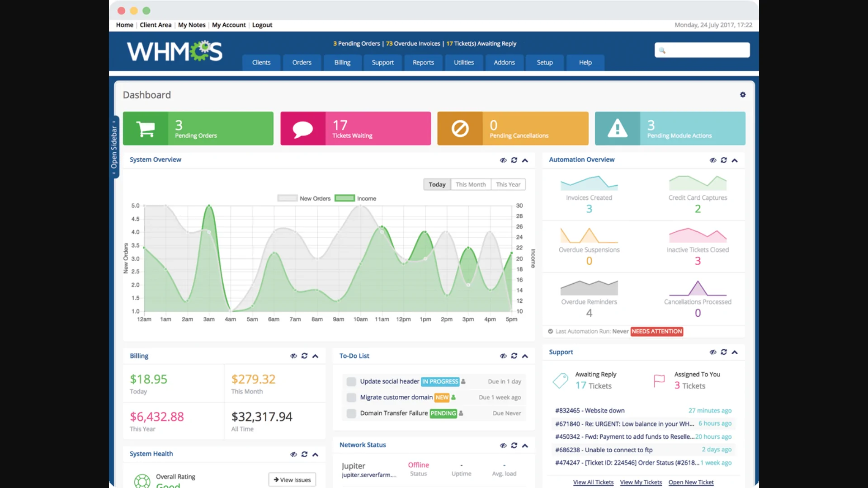
Task: Switch to the Billing menu tab
Action: (x=342, y=62)
